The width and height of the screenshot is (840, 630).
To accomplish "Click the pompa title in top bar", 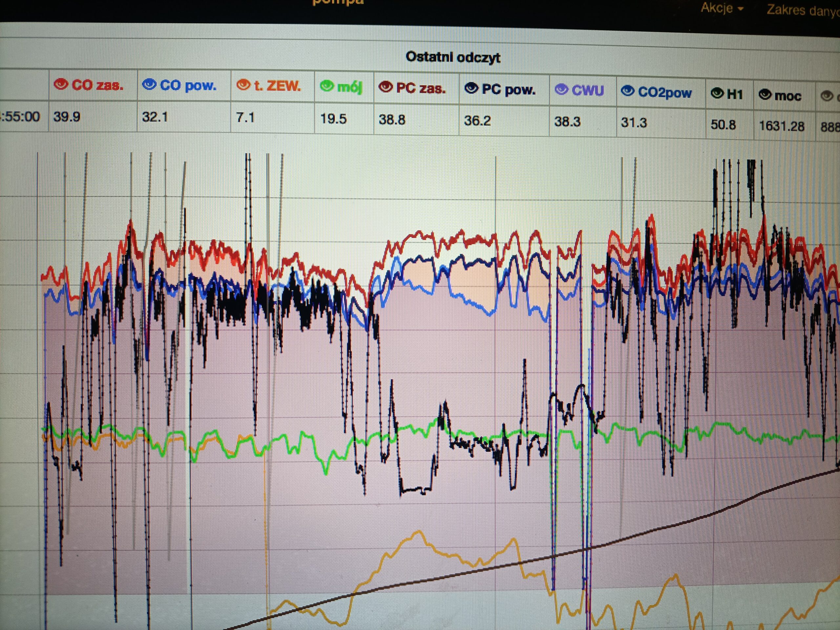I will [338, 2].
